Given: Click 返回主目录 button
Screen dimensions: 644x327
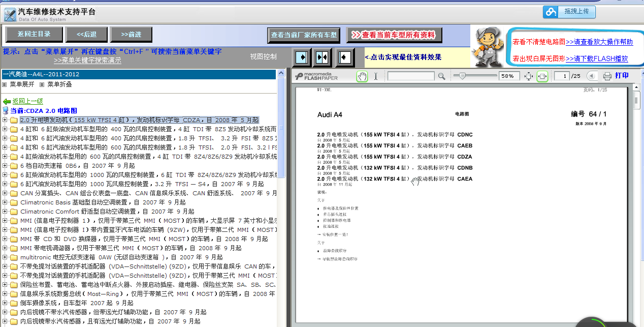Looking at the screenshot, I should pyautogui.click(x=34, y=34).
